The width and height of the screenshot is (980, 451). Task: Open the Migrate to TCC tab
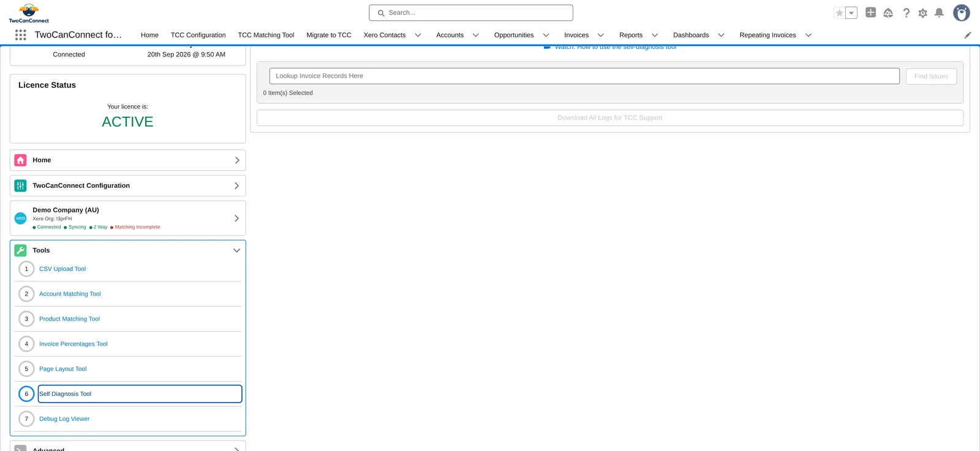pos(329,35)
